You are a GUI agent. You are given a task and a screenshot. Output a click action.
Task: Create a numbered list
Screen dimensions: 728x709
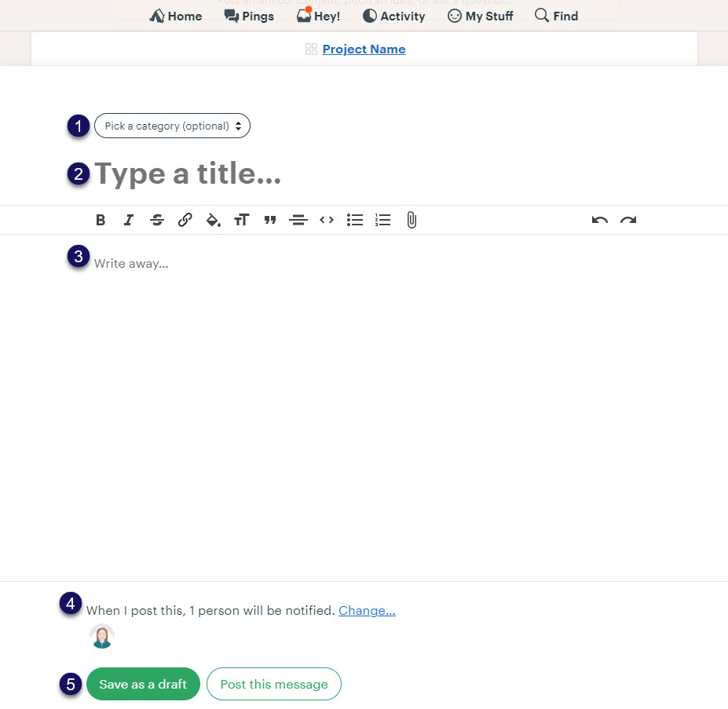(382, 220)
